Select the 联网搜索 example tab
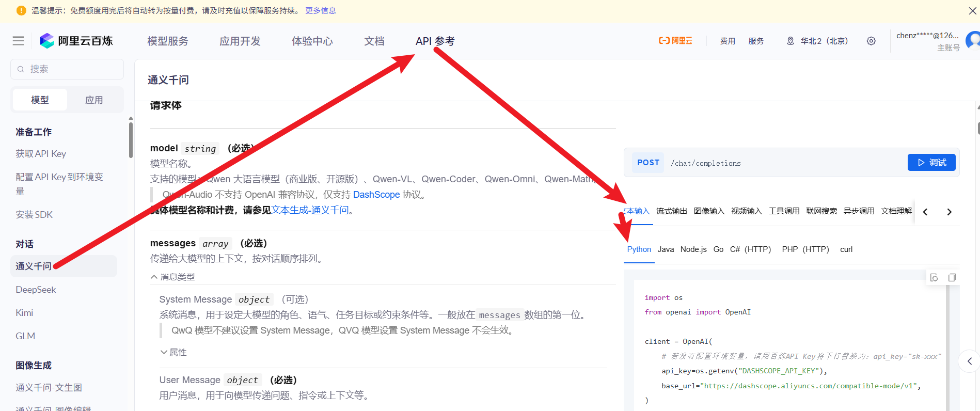The height and width of the screenshot is (411, 980). pos(821,211)
